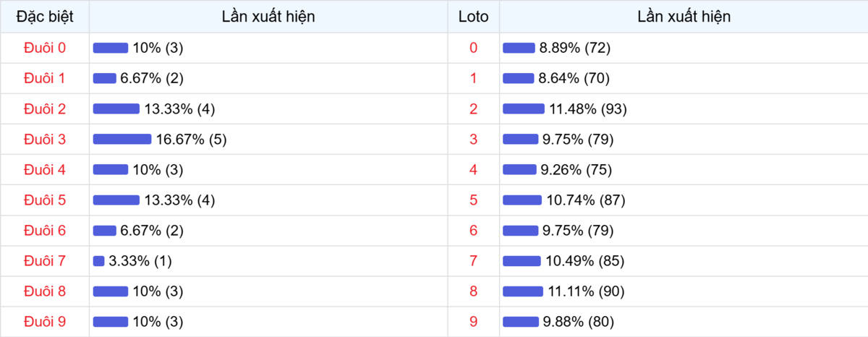Select the red Loto number 5

point(473,200)
